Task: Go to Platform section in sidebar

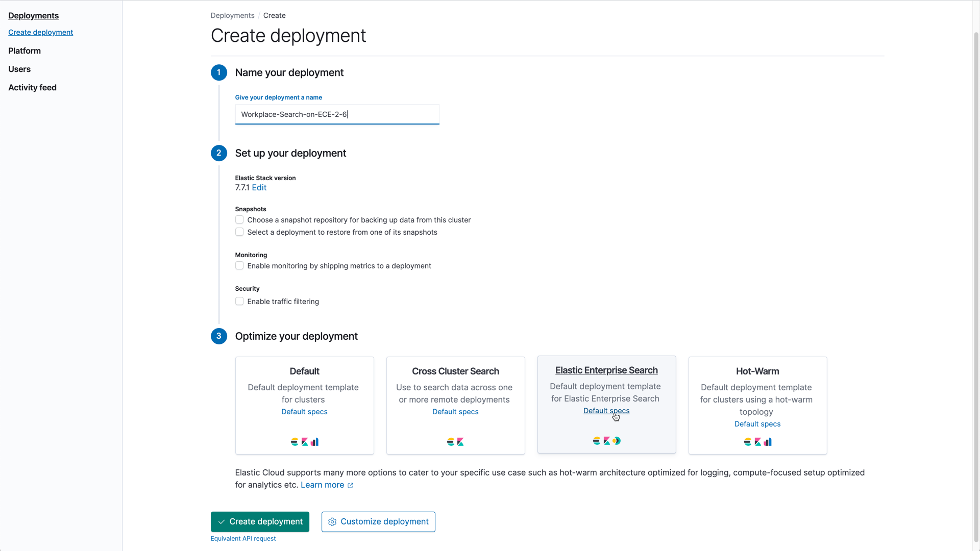Action: click(x=24, y=51)
